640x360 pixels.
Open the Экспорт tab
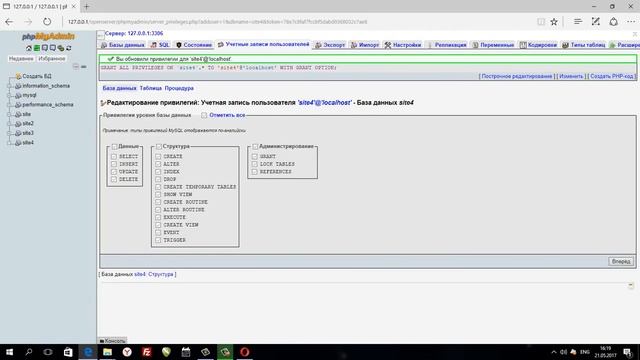tap(330, 45)
